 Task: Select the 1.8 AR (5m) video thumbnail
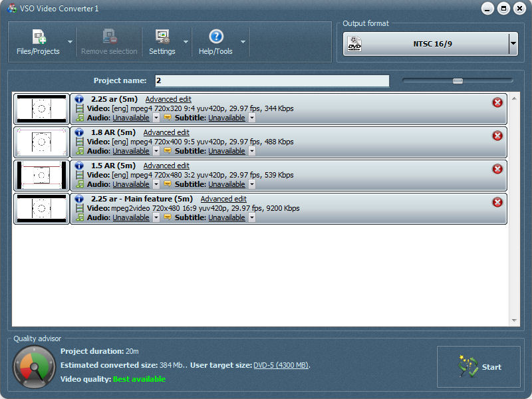click(x=41, y=142)
